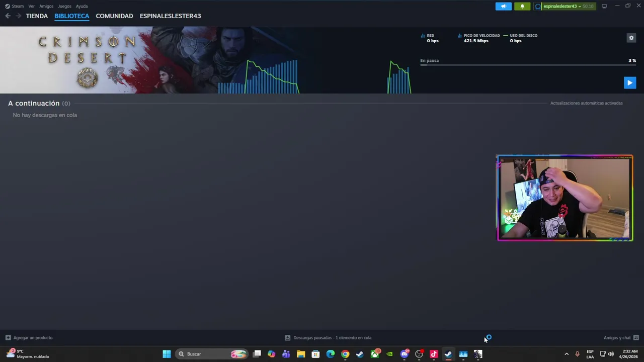Open Discord from the taskbar
Viewport: 644px width, 362px height.
pyautogui.click(x=405, y=354)
